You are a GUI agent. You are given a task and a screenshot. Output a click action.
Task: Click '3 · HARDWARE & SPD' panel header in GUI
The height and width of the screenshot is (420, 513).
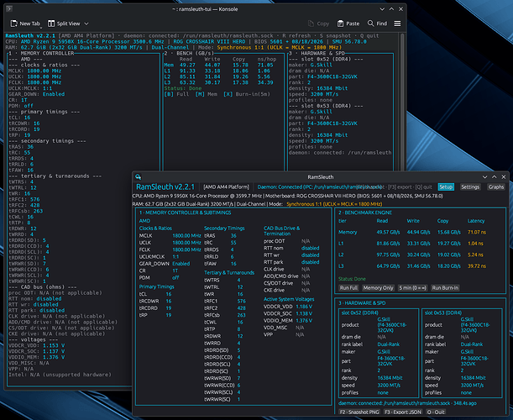(x=362, y=302)
